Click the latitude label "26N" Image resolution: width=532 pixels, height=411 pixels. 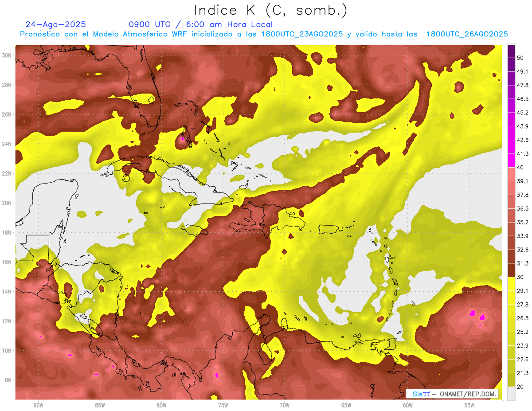8,114
